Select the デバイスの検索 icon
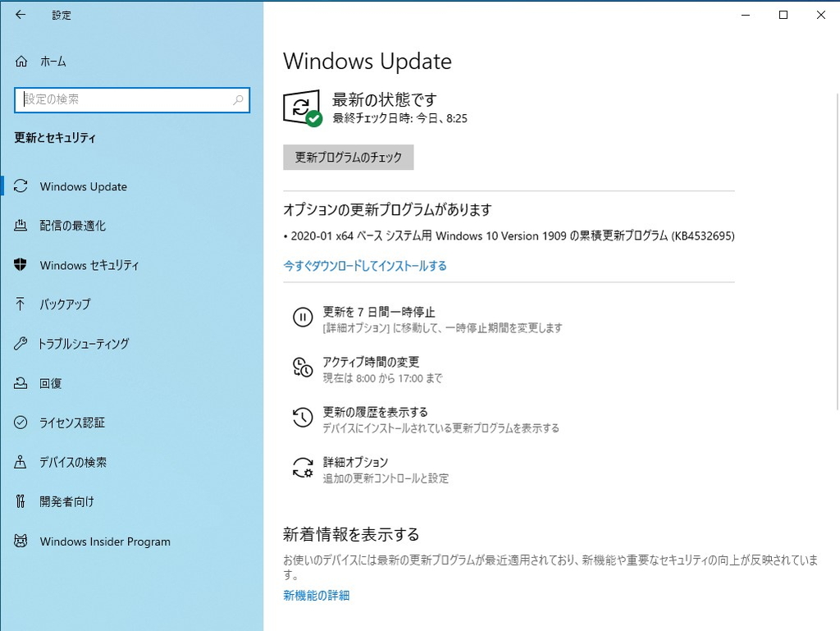840x631 pixels. [x=20, y=462]
